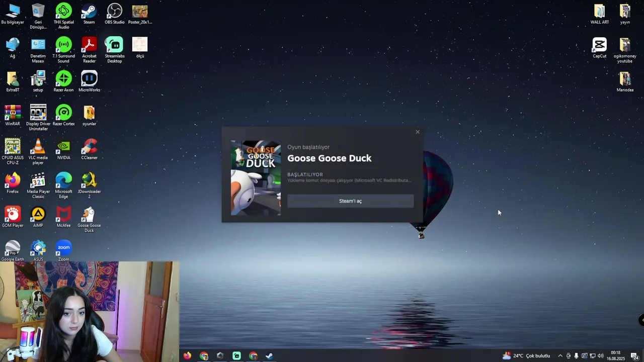Select the JDownloader 2 shortcut
The height and width of the screenshot is (362, 644).
pyautogui.click(x=89, y=186)
